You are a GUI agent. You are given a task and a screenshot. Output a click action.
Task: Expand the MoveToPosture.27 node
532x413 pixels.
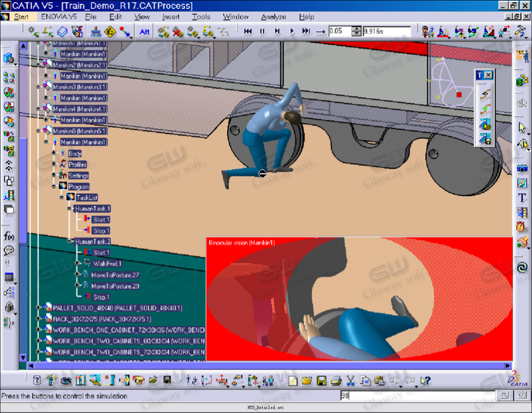tap(77, 274)
